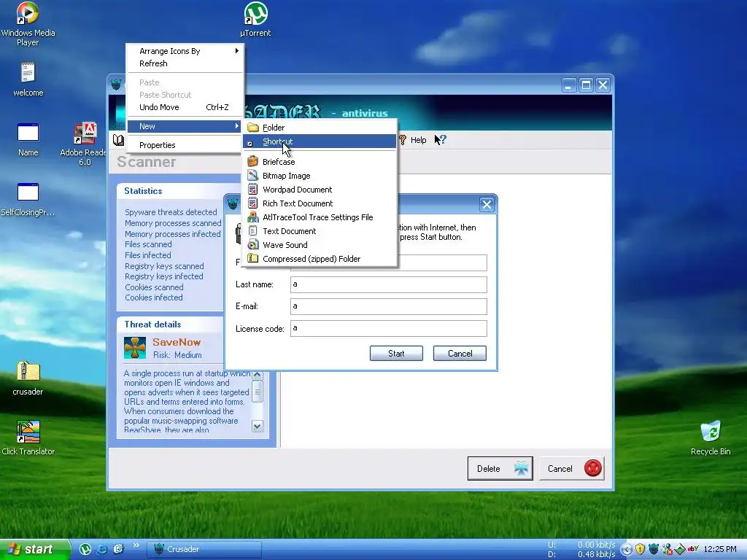Create a new Wordpad Document

[320, 190]
